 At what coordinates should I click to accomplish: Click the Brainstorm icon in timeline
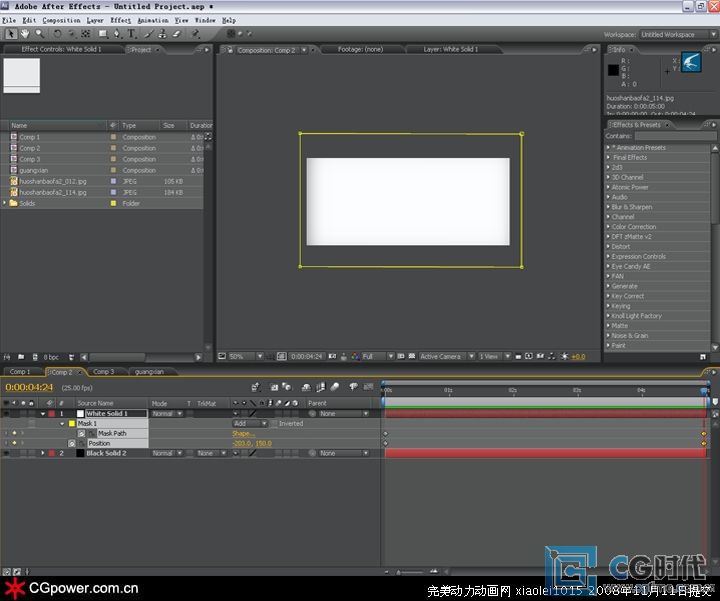pos(353,387)
